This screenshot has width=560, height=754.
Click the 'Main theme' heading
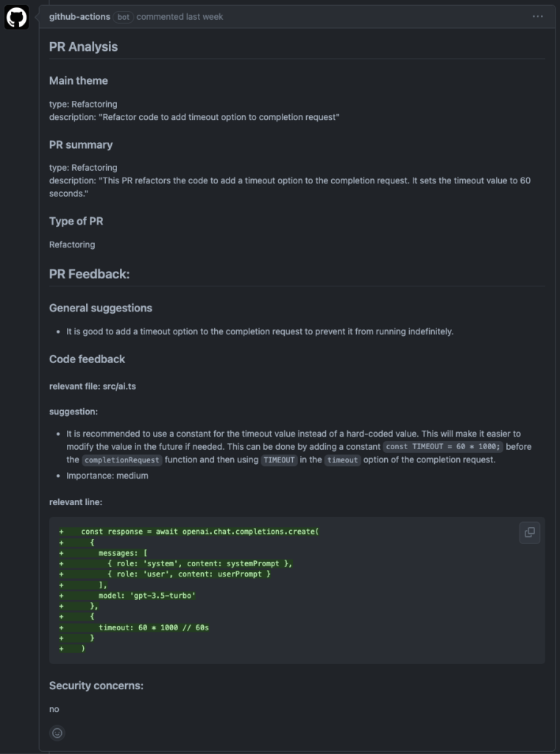click(x=78, y=81)
